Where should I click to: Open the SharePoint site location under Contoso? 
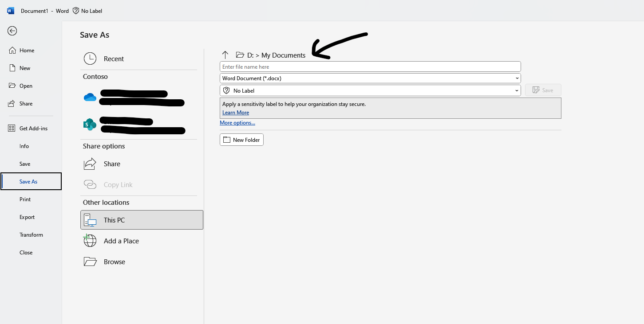pyautogui.click(x=90, y=125)
